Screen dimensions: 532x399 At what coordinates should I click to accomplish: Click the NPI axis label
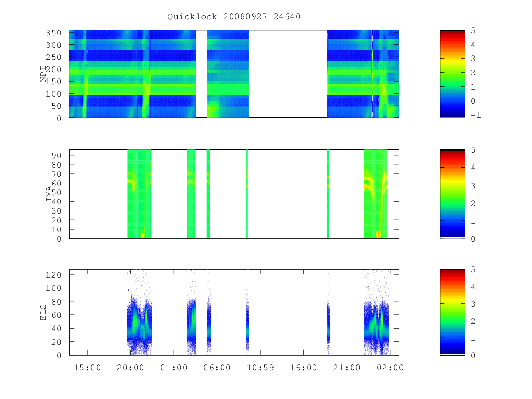(x=44, y=74)
